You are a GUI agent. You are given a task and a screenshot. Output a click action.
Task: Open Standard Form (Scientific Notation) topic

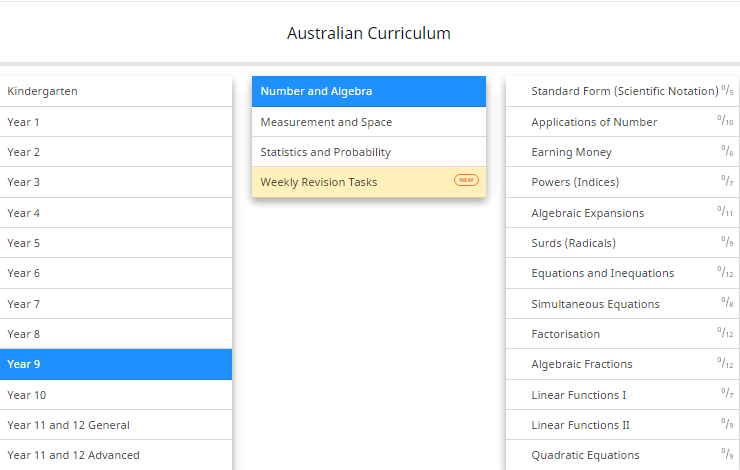click(x=624, y=91)
